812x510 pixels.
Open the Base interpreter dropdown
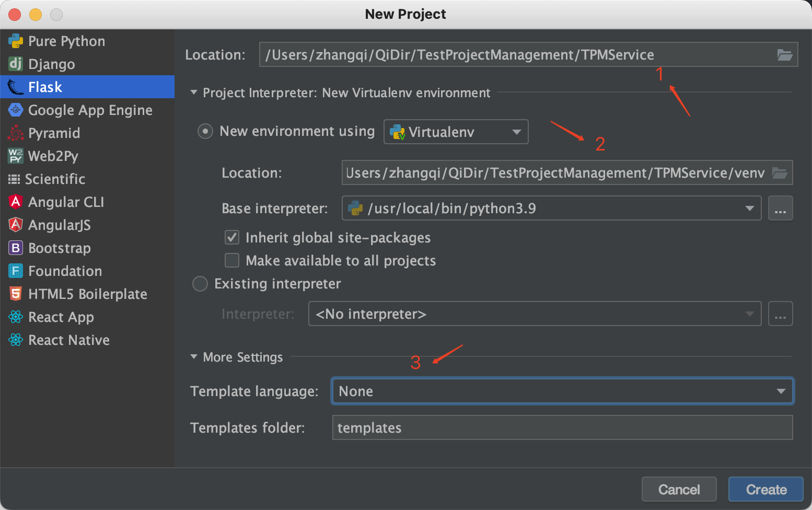(552, 208)
